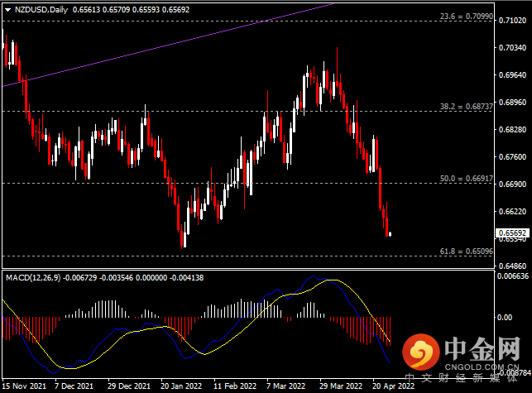Select the 23.6 = 0.70990 Fibonacci label
This screenshot has height=393, width=532.
coord(466,17)
